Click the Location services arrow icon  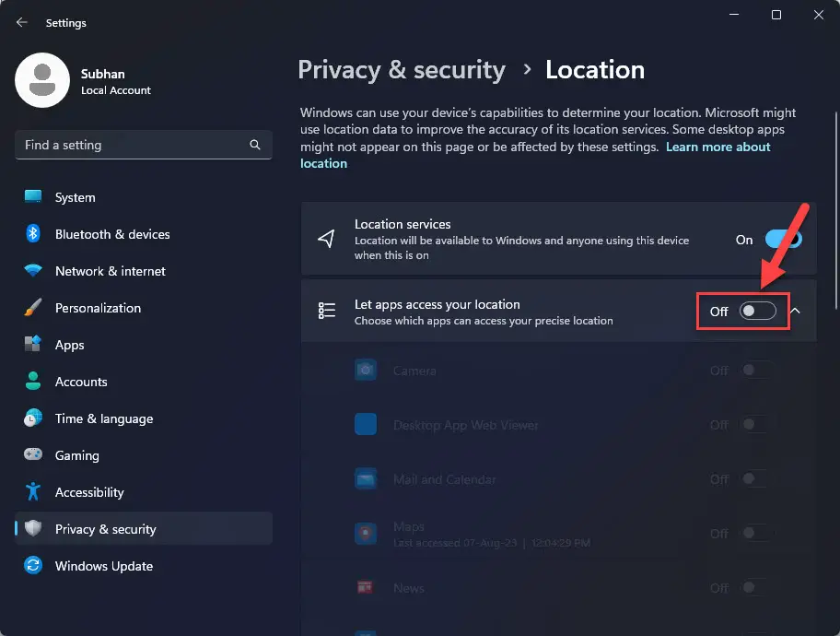pos(326,239)
